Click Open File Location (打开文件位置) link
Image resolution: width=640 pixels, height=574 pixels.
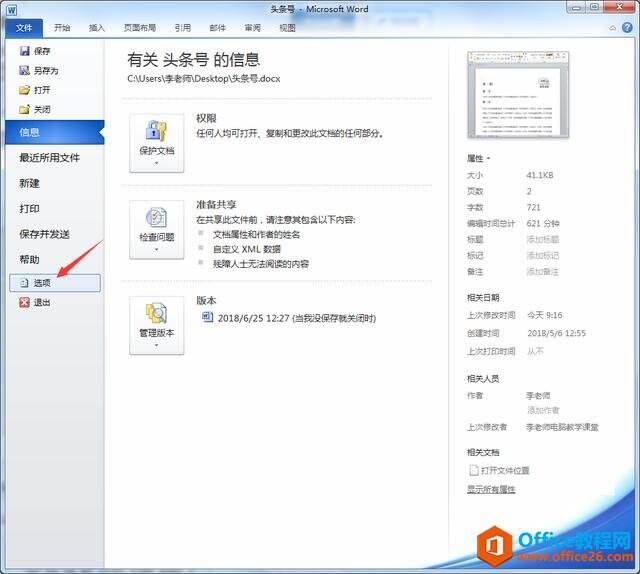(500, 470)
